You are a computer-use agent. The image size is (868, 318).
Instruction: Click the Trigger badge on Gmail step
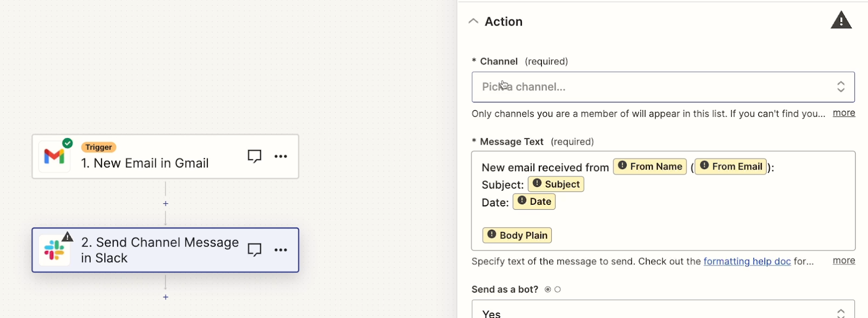click(99, 147)
